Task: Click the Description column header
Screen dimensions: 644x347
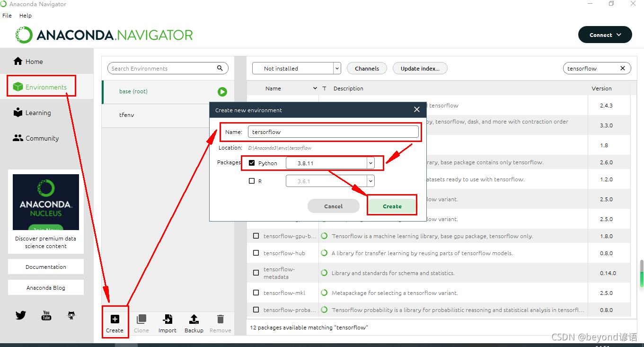Action: point(348,89)
